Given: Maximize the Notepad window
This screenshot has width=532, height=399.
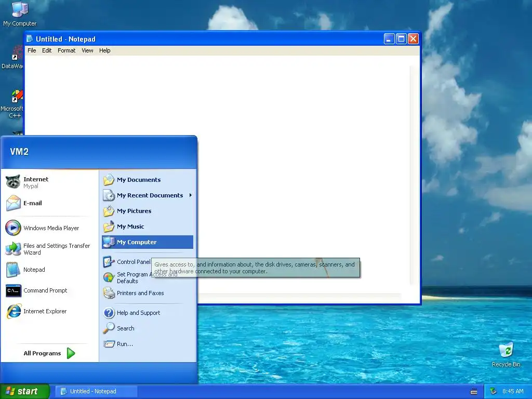Looking at the screenshot, I should pos(401,38).
